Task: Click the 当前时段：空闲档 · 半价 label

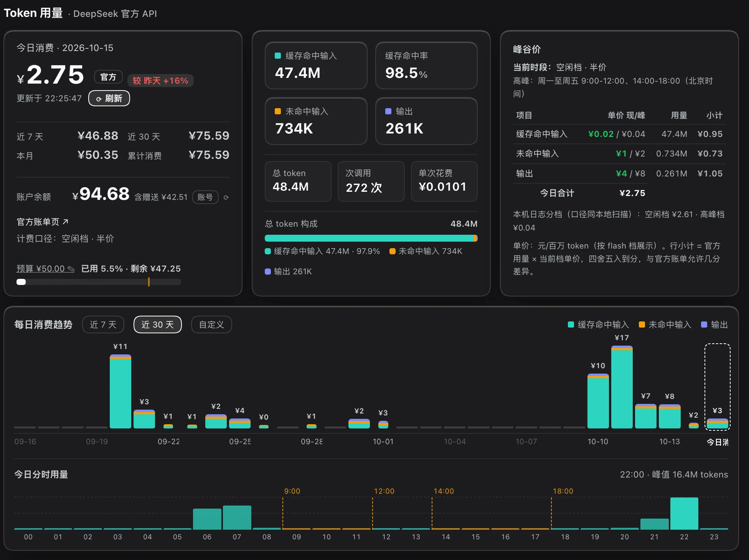Action: 560,68
